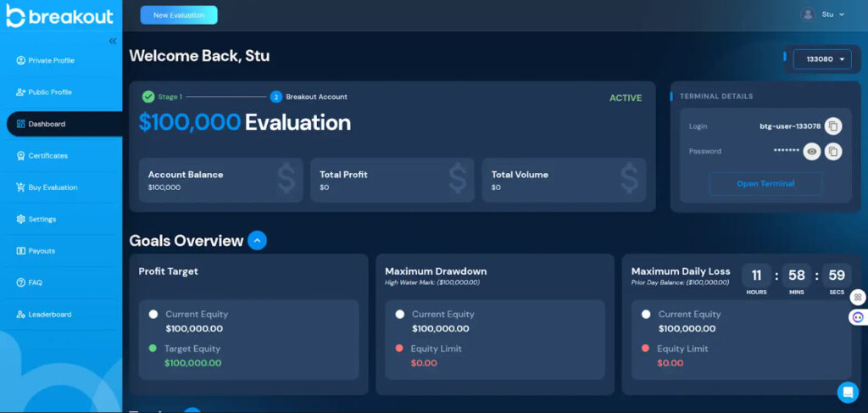Screen dimensions: 868x413
Task: Click Maximum Drawdown Equity Limit red dot
Action: pos(399,349)
